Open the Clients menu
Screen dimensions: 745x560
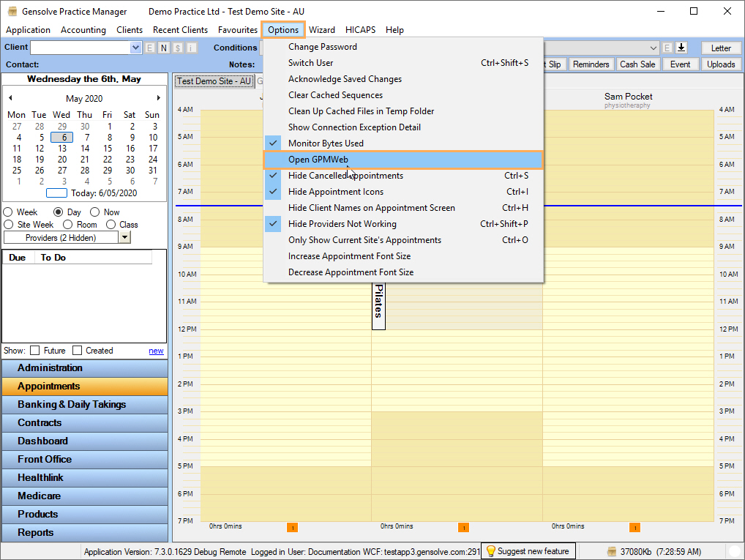(x=130, y=30)
